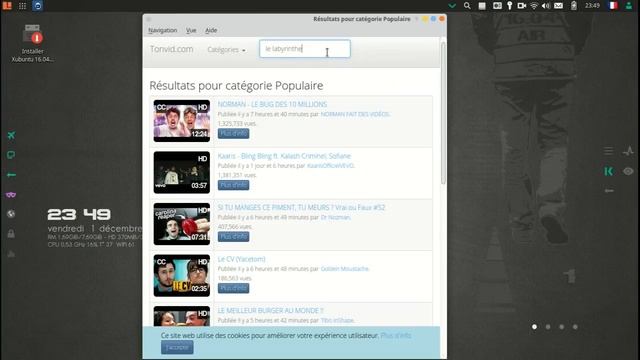Select the fourth workspace dot indicator
Viewport: 640px width, 360px height.
(575, 327)
